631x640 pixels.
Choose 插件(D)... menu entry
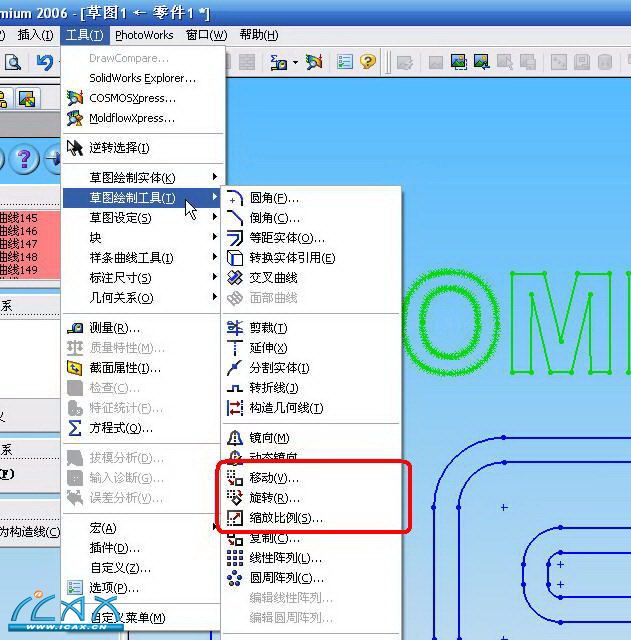[141, 548]
